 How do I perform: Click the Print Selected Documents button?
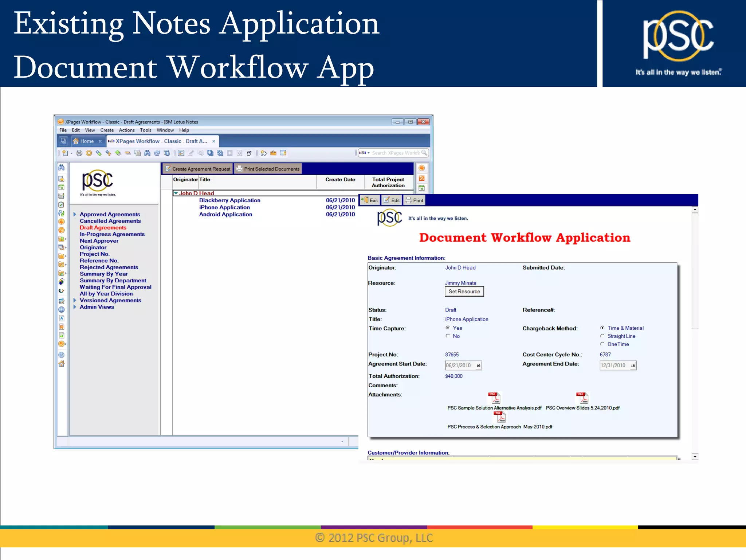pos(268,169)
